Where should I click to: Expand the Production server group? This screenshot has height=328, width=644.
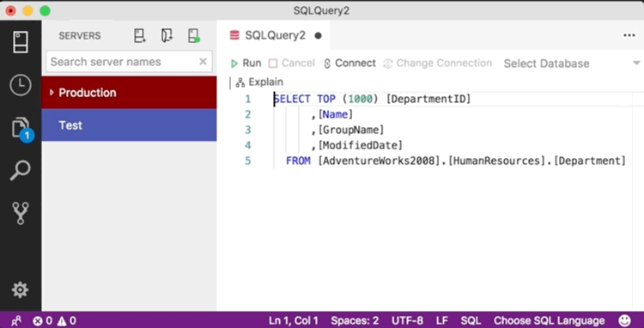pos(129,93)
